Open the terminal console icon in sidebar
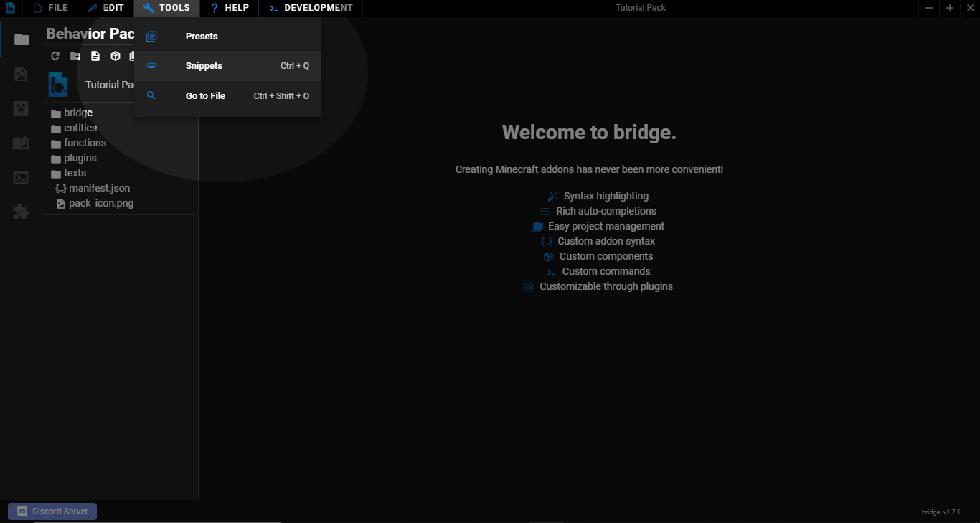 21,177
